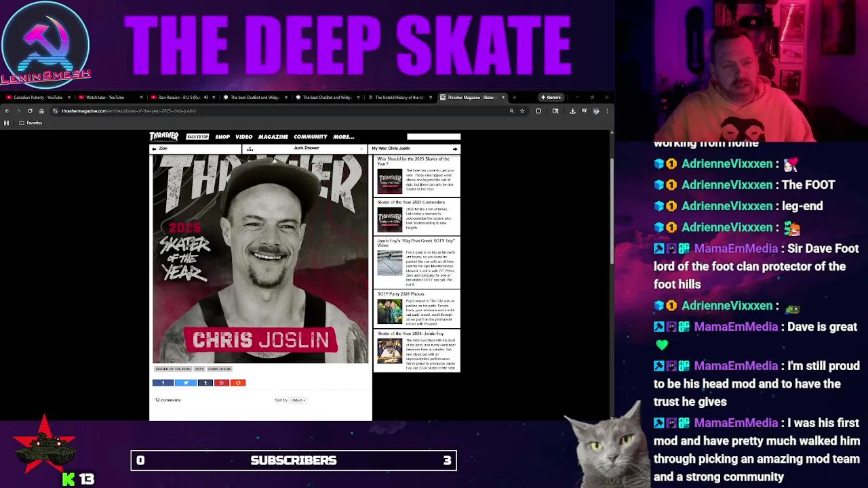868x488 pixels.
Task: Share article on Tumblr
Action: point(205,383)
